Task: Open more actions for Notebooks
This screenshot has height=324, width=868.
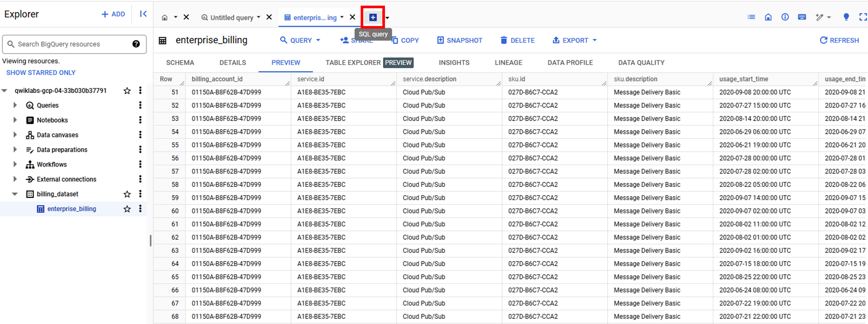Action: click(140, 120)
